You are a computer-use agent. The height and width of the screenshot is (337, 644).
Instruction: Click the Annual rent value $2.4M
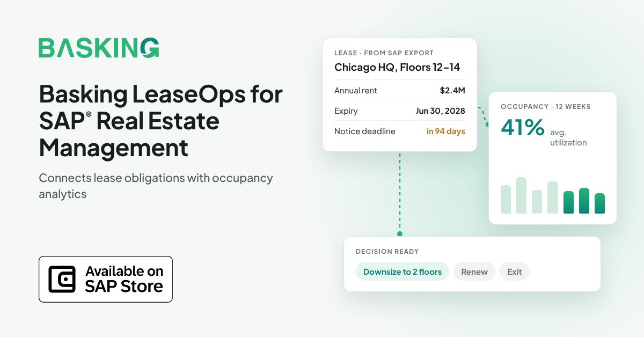[452, 90]
